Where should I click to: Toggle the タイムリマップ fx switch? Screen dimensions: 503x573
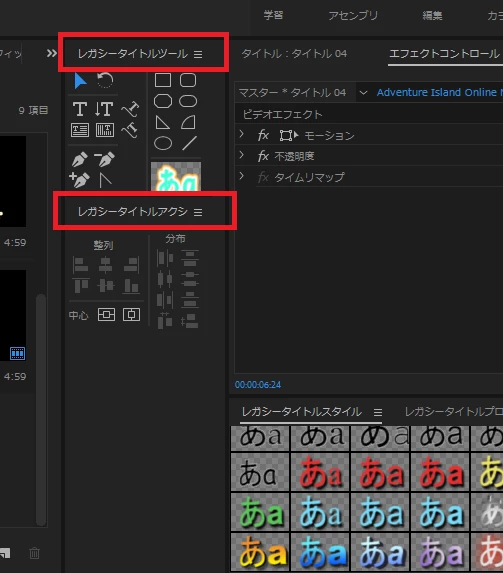tap(264, 177)
